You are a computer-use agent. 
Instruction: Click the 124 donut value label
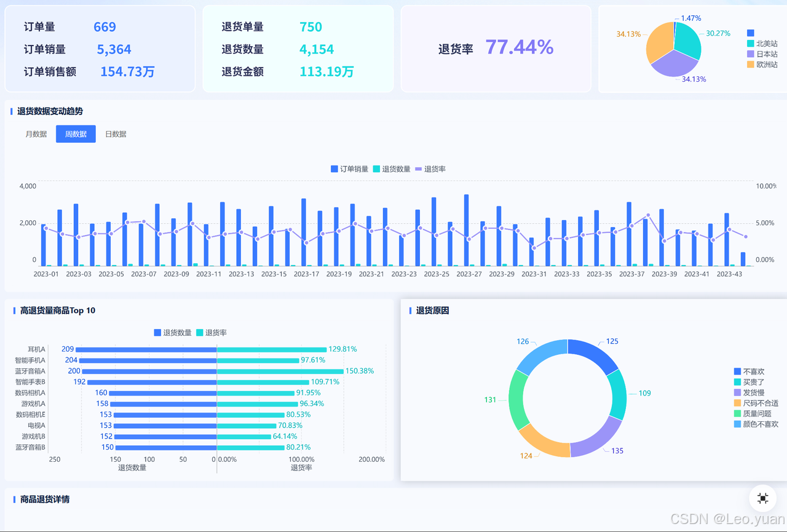526,456
